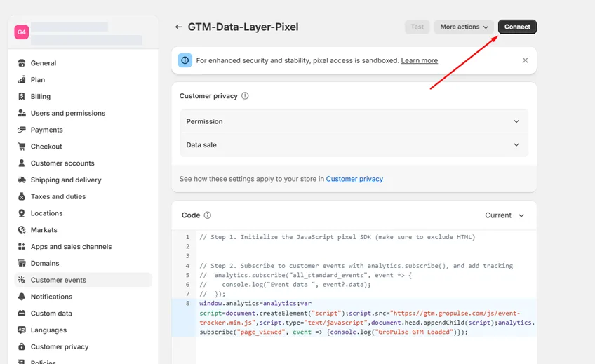Click the Users and permissions icon
The width and height of the screenshot is (595, 364).
(x=22, y=113)
